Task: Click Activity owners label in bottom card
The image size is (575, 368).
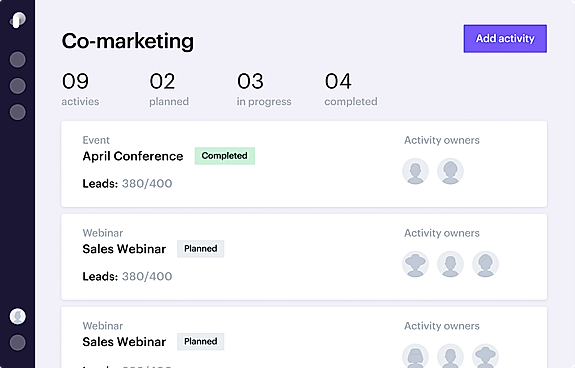Action: (x=442, y=325)
